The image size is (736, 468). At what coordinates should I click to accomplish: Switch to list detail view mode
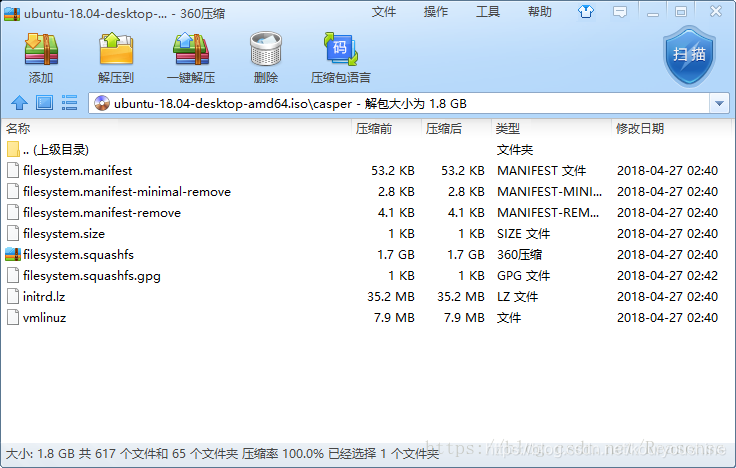(69, 103)
